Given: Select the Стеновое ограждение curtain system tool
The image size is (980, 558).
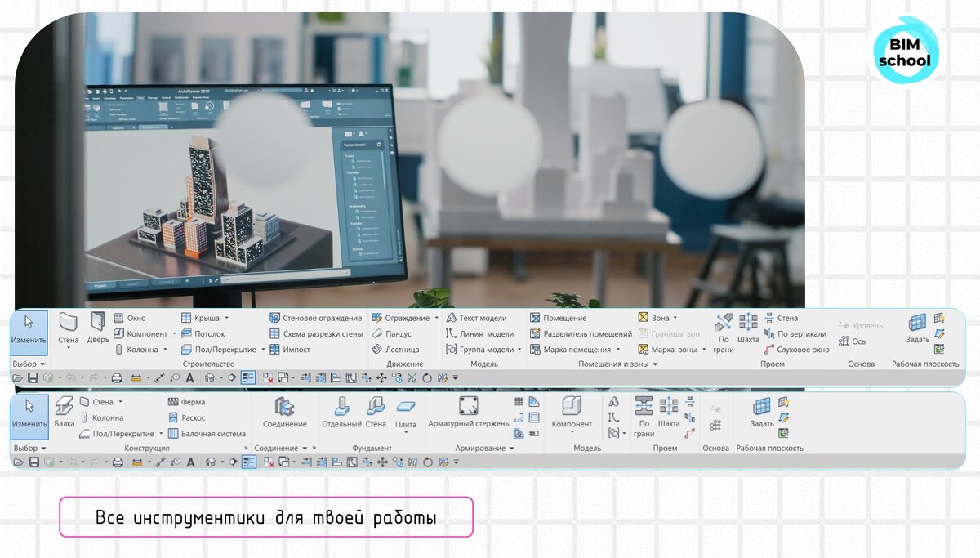Looking at the screenshot, I should click(x=315, y=318).
